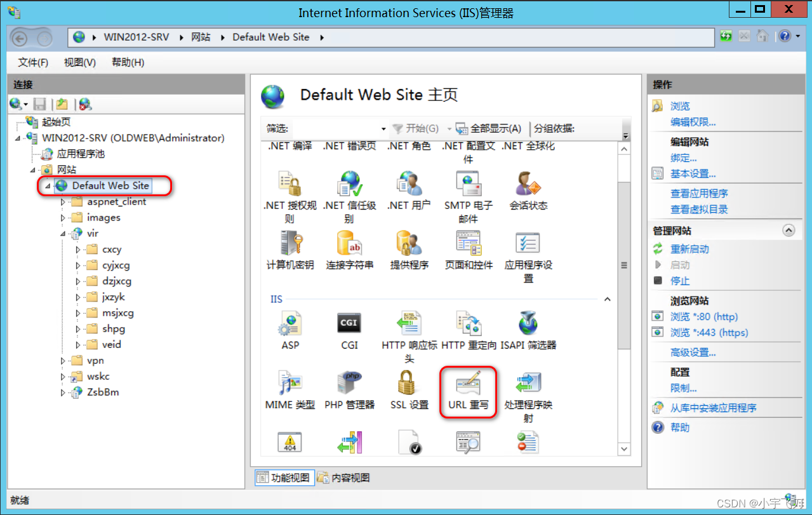Click 全部显示(A) in the filter bar
812x515 pixels.
pyautogui.click(x=489, y=129)
